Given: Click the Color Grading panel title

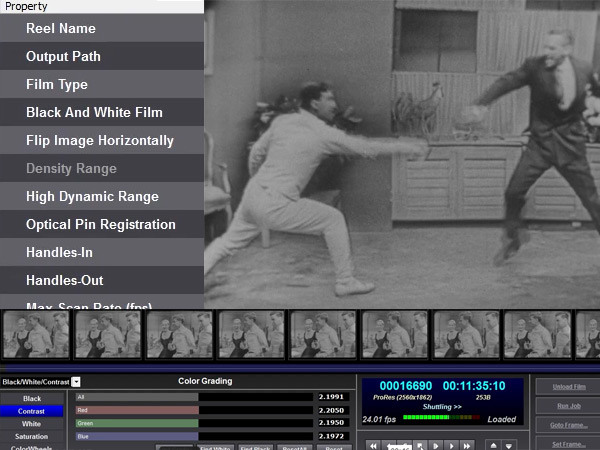Looking at the screenshot, I should coord(205,381).
